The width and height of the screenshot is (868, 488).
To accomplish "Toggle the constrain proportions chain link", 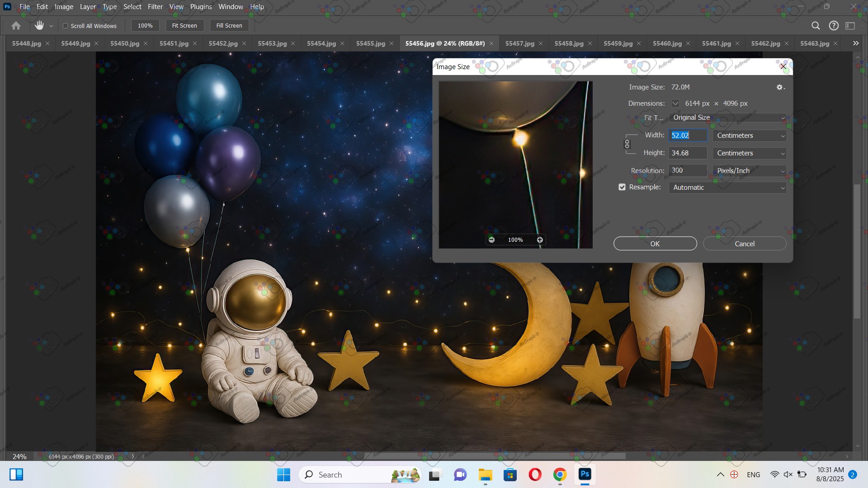I will click(x=627, y=144).
